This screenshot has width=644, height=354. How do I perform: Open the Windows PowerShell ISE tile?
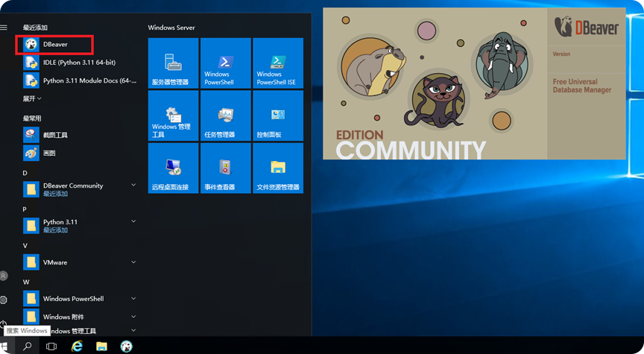tap(278, 63)
